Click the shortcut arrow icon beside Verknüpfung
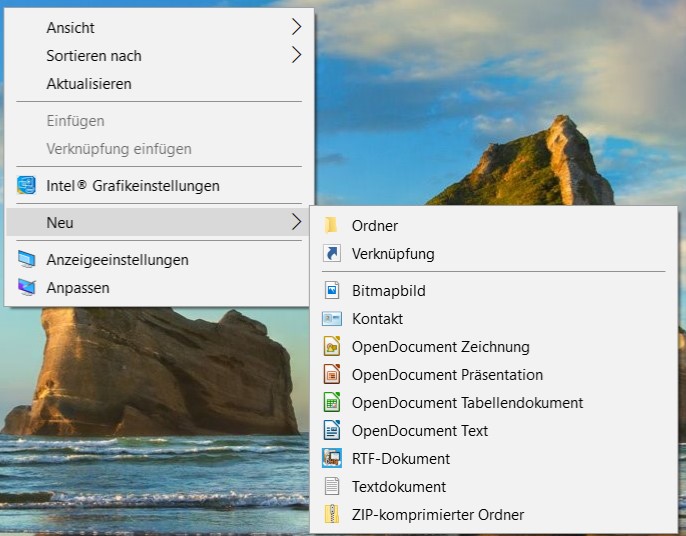This screenshot has height=536, width=686. click(332, 254)
